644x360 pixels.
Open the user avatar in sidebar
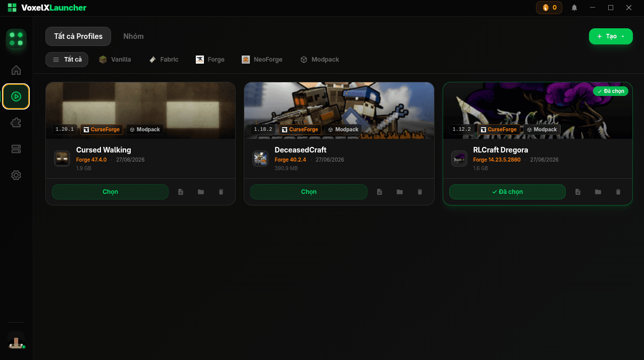click(x=16, y=340)
